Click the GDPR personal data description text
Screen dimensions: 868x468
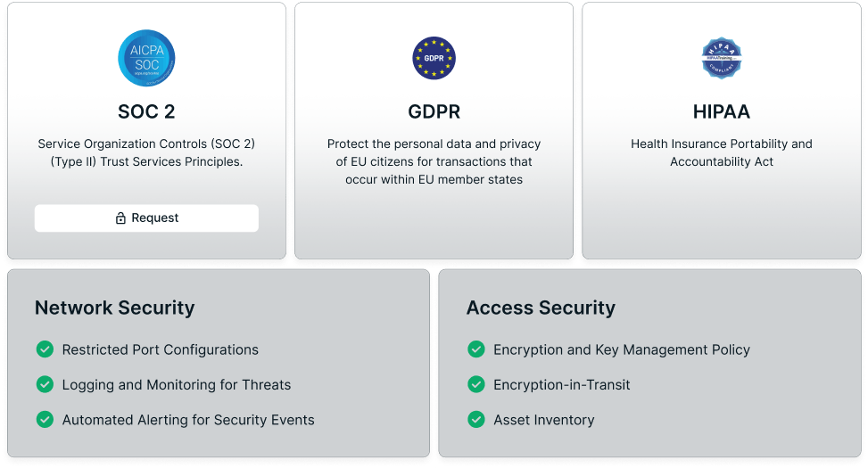tap(434, 161)
